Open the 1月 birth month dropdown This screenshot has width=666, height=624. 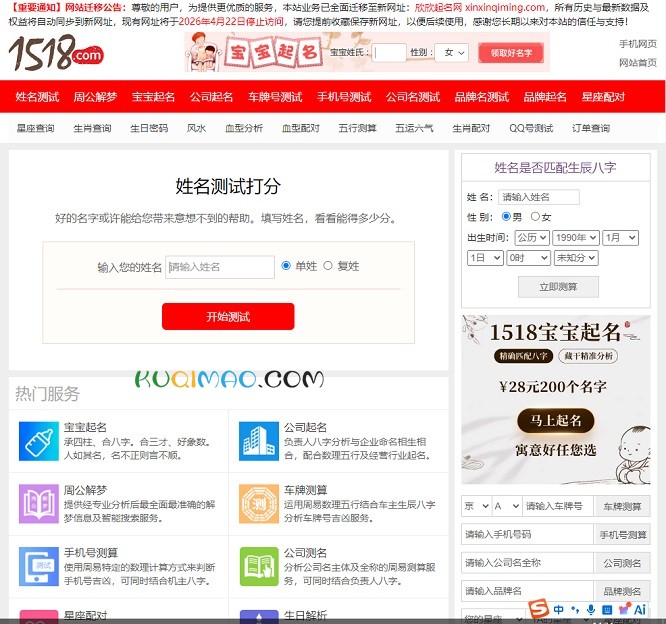621,237
